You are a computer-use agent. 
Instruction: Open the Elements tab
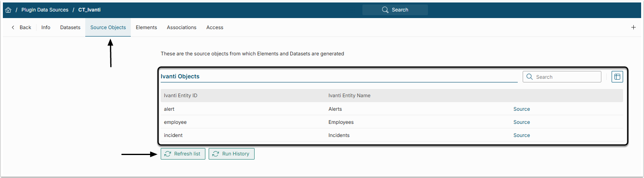146,27
